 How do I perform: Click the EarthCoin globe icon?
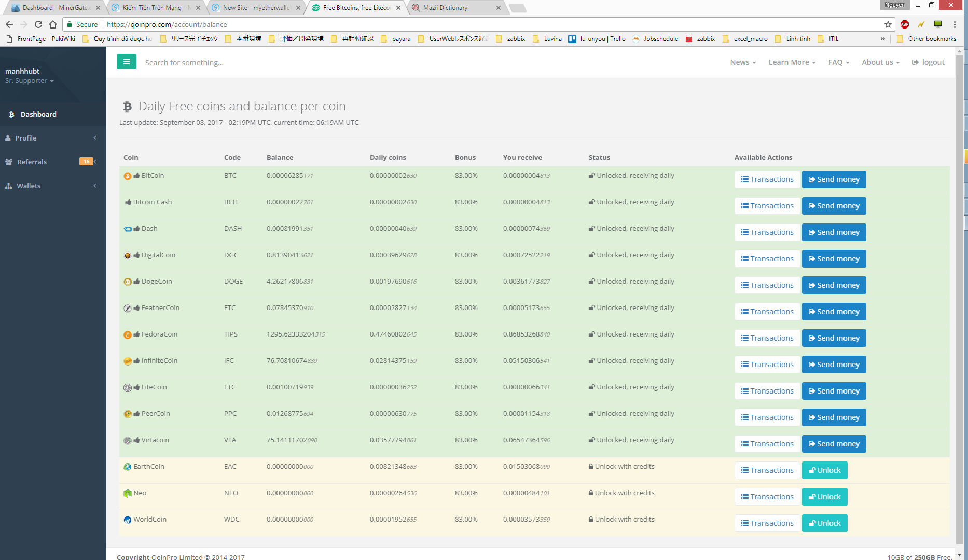127,467
